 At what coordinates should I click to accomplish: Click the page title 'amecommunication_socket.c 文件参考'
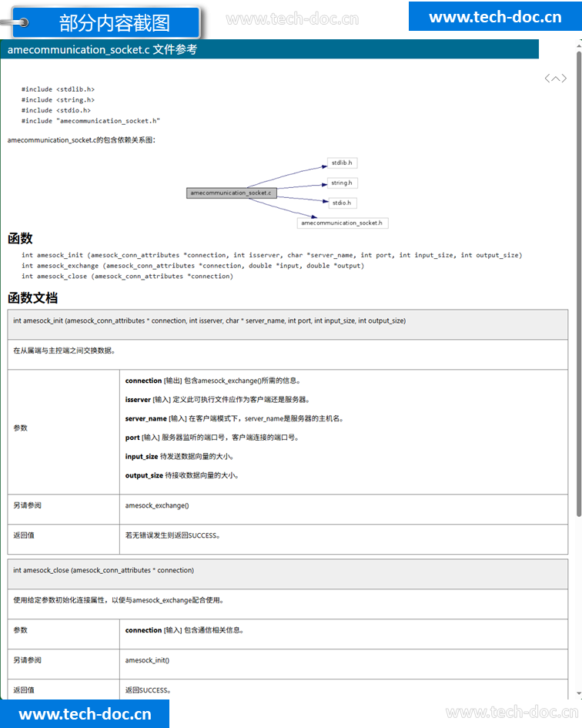[x=102, y=49]
